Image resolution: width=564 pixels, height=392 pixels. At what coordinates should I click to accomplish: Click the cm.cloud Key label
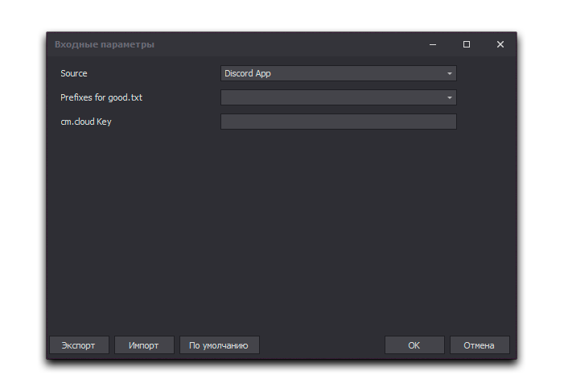85,122
